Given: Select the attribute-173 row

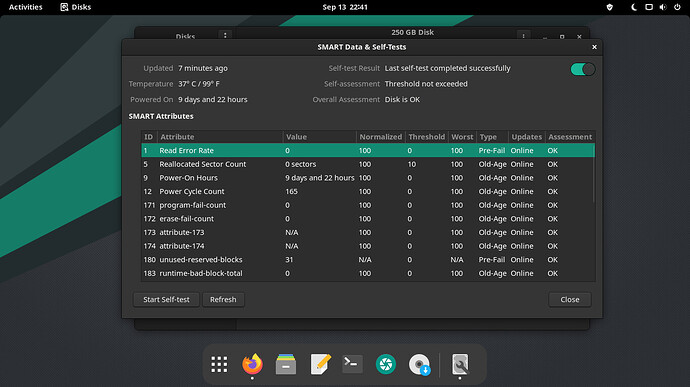Looking at the screenshot, I should pyautogui.click(x=368, y=232).
